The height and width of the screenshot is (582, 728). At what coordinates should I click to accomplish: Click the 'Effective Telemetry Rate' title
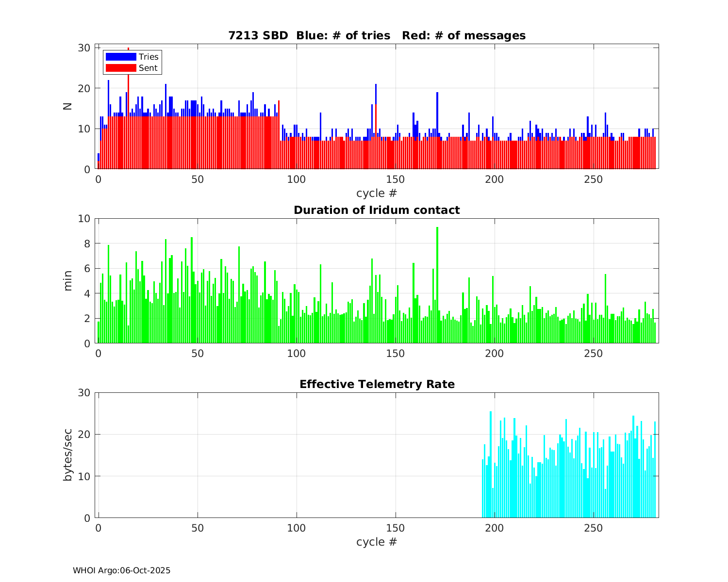point(377,384)
